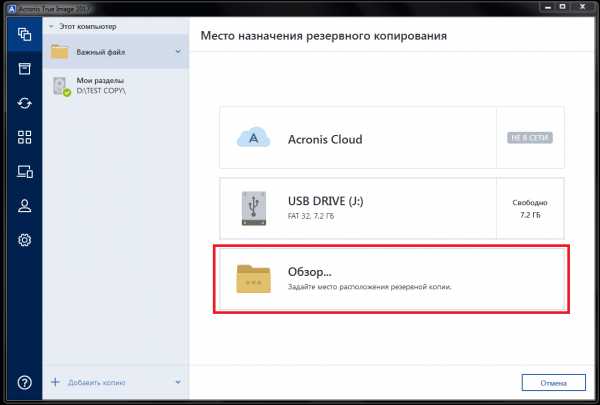Select the Важный файл backup entry

(110, 51)
